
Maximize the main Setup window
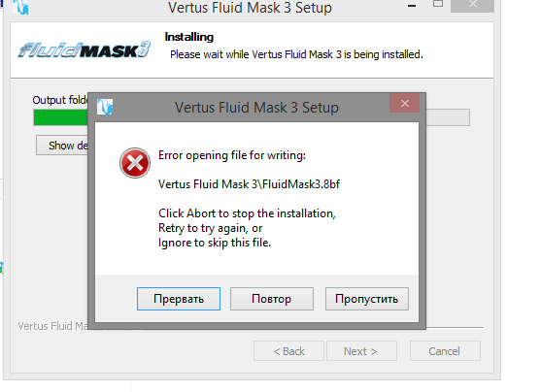[438, 4]
